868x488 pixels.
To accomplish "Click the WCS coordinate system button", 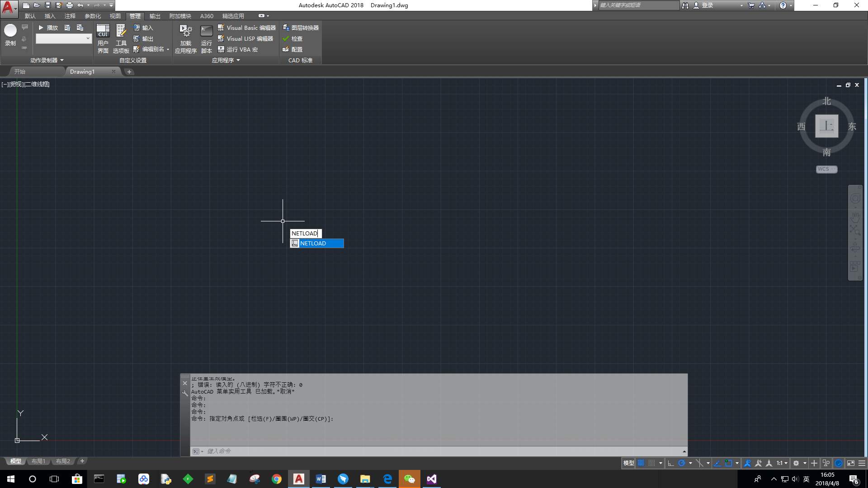I will [826, 169].
